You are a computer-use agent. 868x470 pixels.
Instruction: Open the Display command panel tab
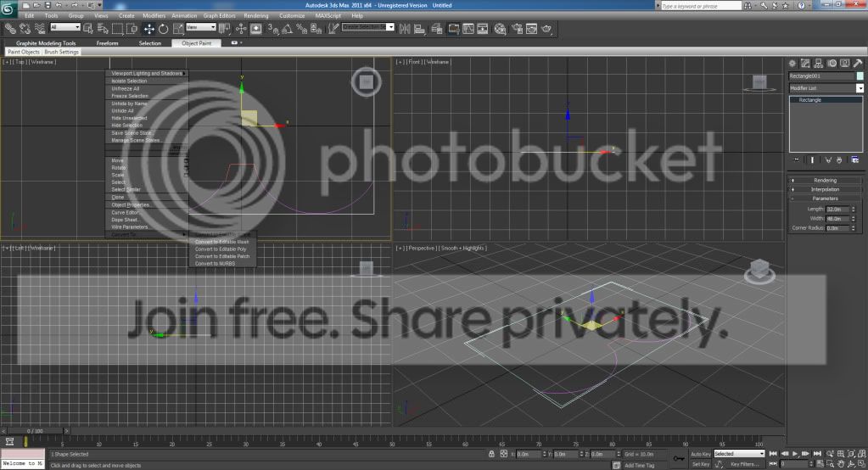(845, 63)
